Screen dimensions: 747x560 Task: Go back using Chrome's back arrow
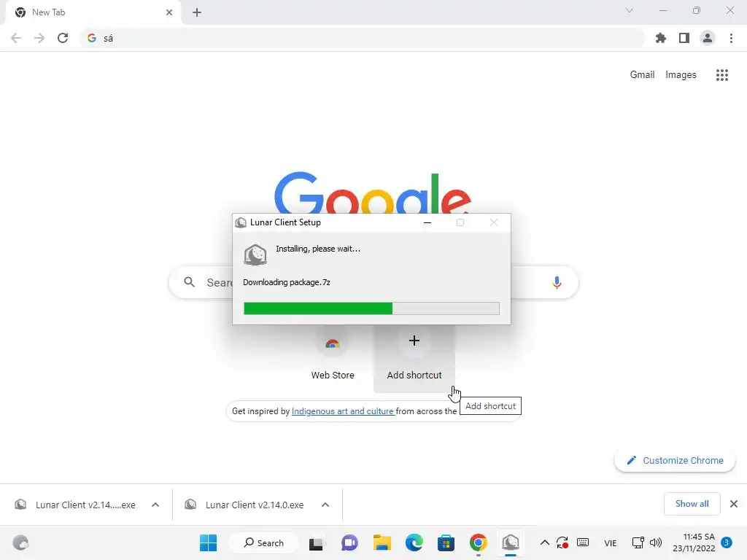click(x=16, y=38)
